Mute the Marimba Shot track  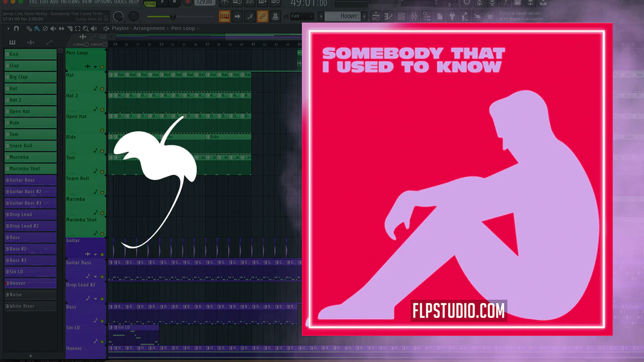pyautogui.click(x=102, y=233)
